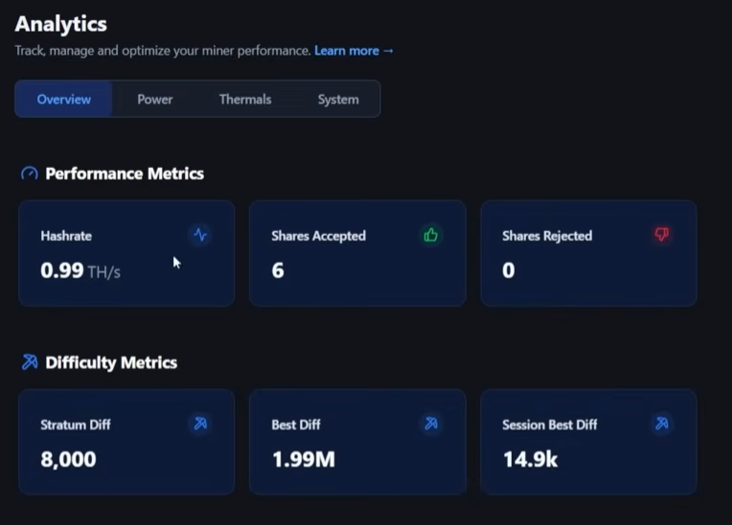Click the 0.99 TH/s hashrate value
The image size is (732, 525).
click(80, 270)
